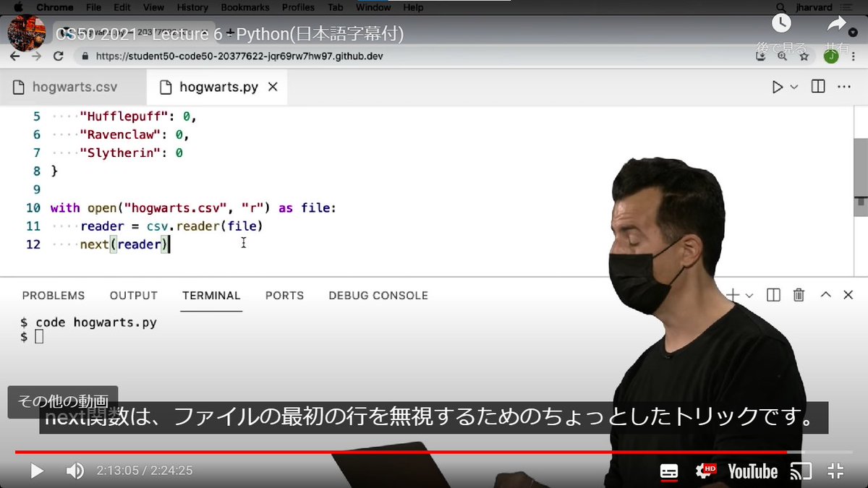This screenshot has height=488, width=868.
Task: Open the HD settings gear
Action: tap(705, 471)
